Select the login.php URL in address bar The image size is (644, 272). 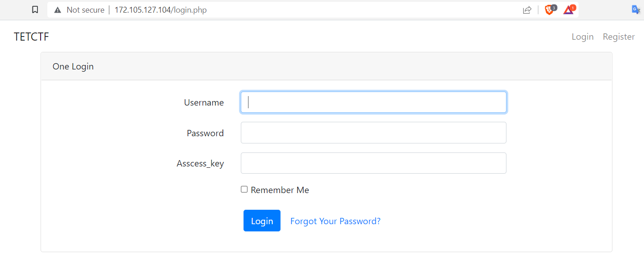point(161,10)
